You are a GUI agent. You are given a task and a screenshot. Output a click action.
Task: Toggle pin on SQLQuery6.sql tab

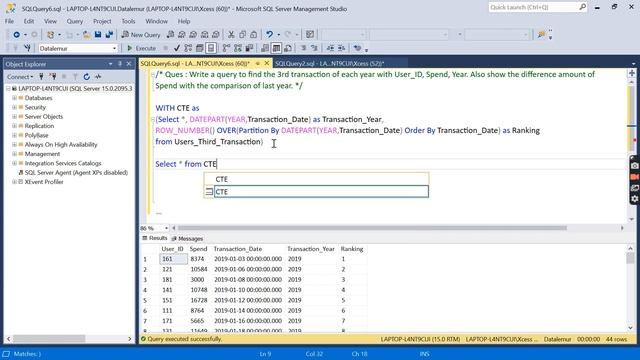point(258,64)
